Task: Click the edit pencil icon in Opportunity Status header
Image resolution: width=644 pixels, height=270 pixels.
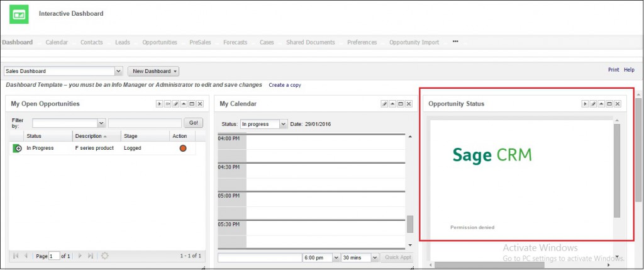Action: [593, 104]
